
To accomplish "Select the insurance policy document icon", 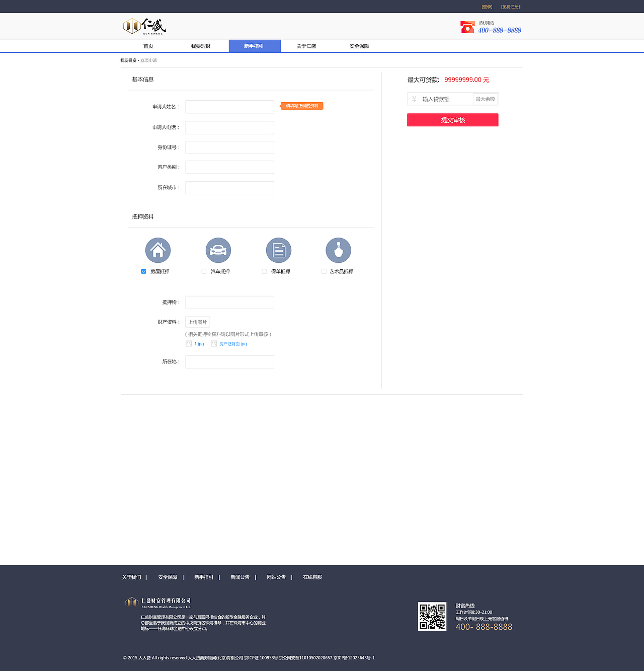I will (x=279, y=250).
